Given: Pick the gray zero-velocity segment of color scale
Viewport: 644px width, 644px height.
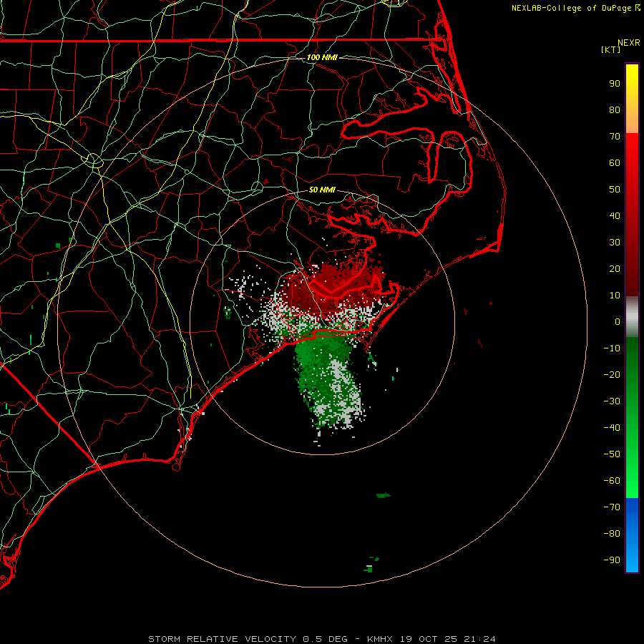Looking at the screenshot, I should pos(632,317).
